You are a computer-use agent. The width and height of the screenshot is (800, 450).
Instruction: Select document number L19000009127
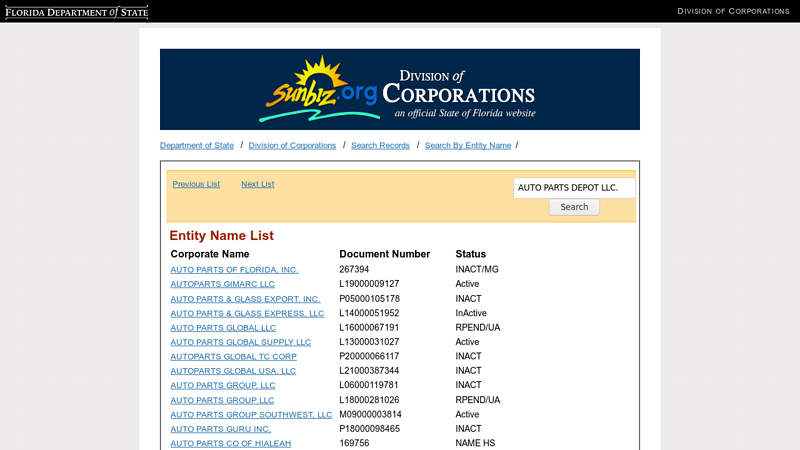[369, 284]
